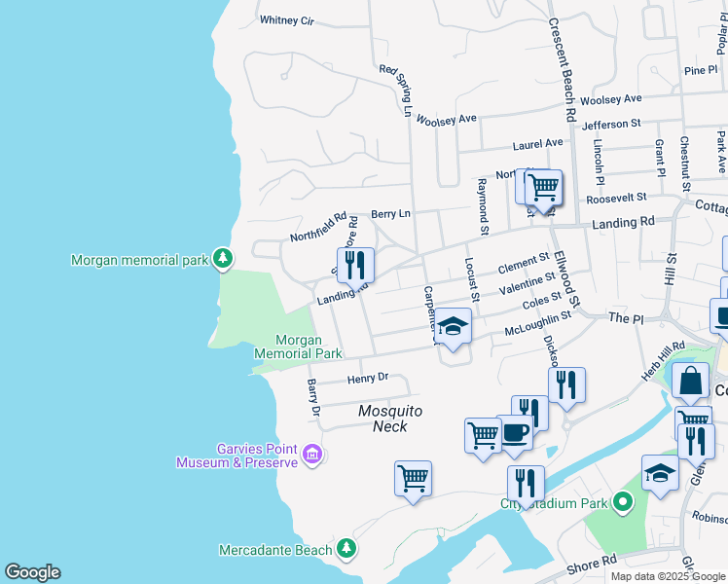Select the school marker right of City Stadium Park
Image resolution: width=728 pixels, height=584 pixels.
[x=660, y=473]
